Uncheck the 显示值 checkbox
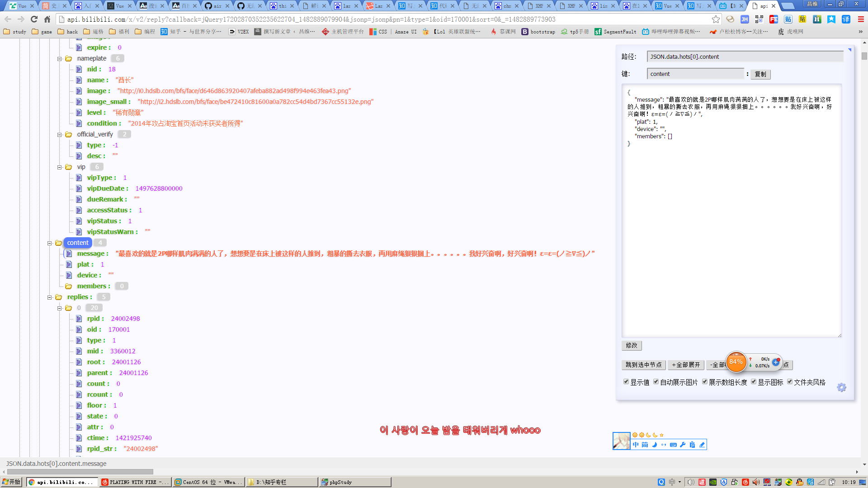 626,382
